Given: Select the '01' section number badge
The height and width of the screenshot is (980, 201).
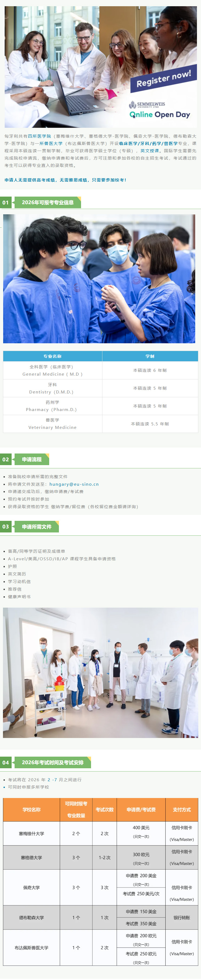Looking at the screenshot, I should 6,202.
